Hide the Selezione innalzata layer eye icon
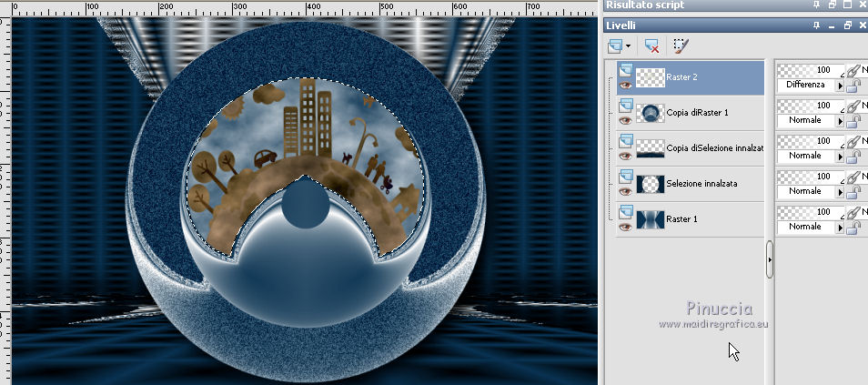Viewport: 868px width, 385px height. 625,191
